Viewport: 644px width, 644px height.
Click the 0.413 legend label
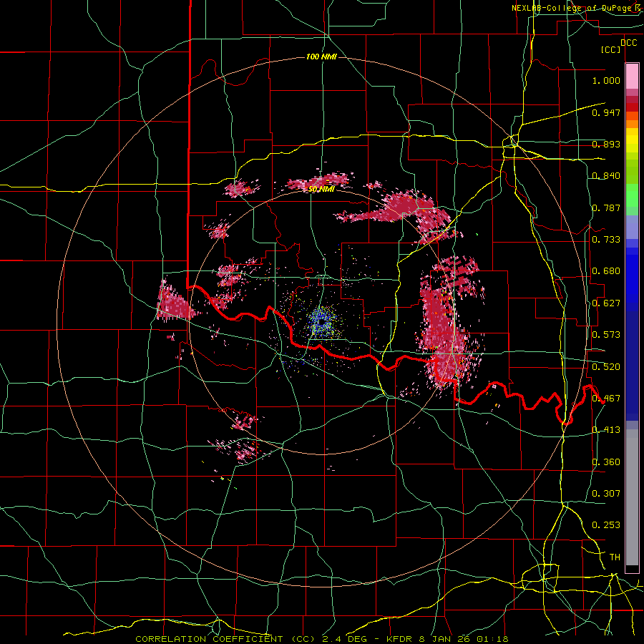(606, 430)
